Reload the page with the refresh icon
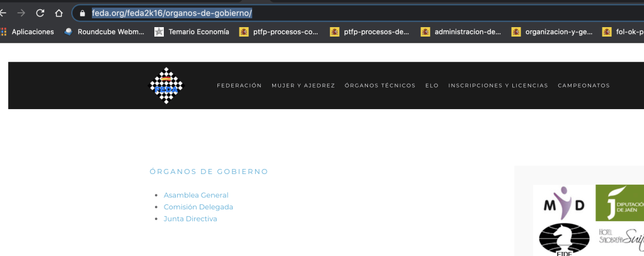 [40, 13]
